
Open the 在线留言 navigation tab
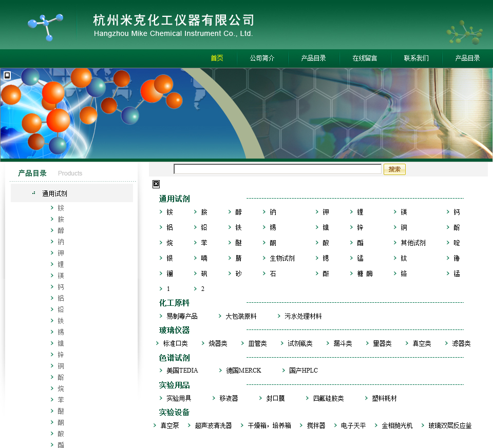[x=365, y=58]
